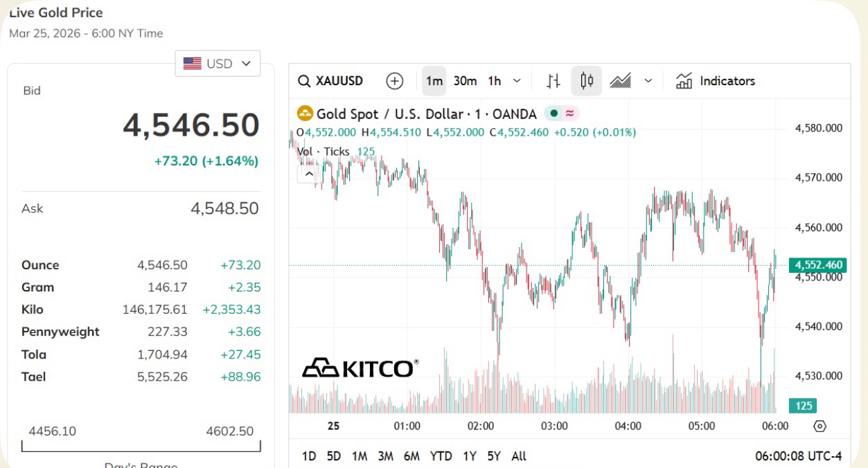Select the Candles chart style icon
868x468 pixels.
click(x=587, y=81)
